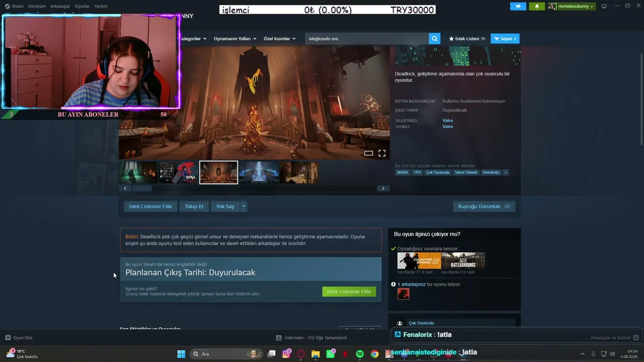Image resolution: width=644 pixels, height=362 pixels.
Task: Click the 1 arkadaşınız link
Action: (412, 284)
